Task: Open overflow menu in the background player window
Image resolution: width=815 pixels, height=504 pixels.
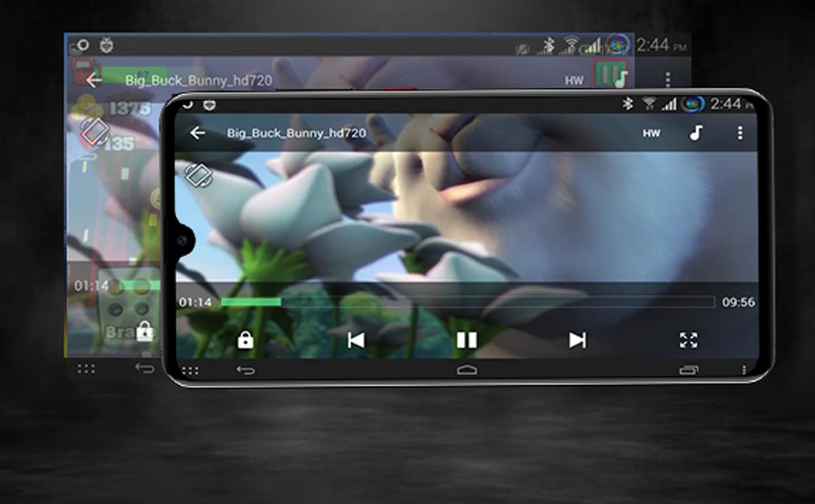Action: (668, 79)
